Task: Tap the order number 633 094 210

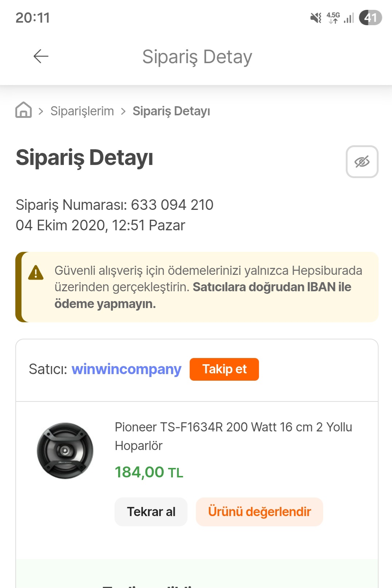Action: (x=172, y=205)
